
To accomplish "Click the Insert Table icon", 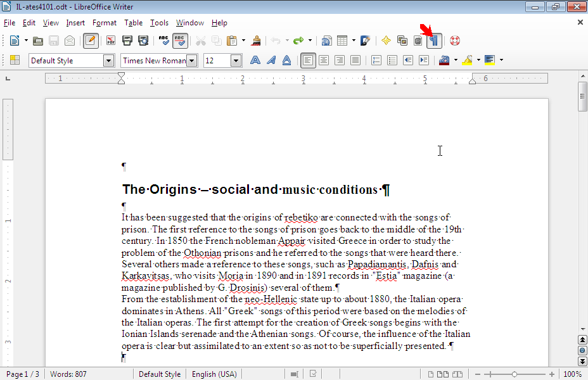I will click(x=342, y=41).
